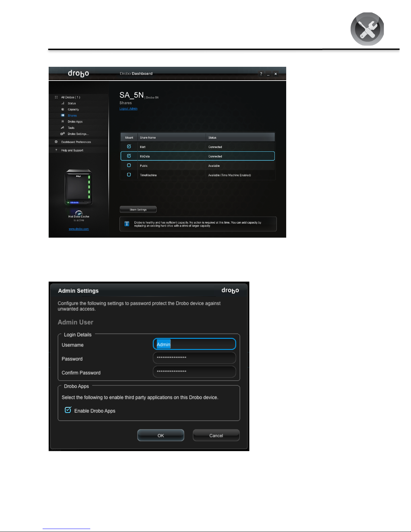Image resolution: width=411 pixels, height=532 pixels.
Task: Click the All Drobos grid icon
Action: pos(56,97)
